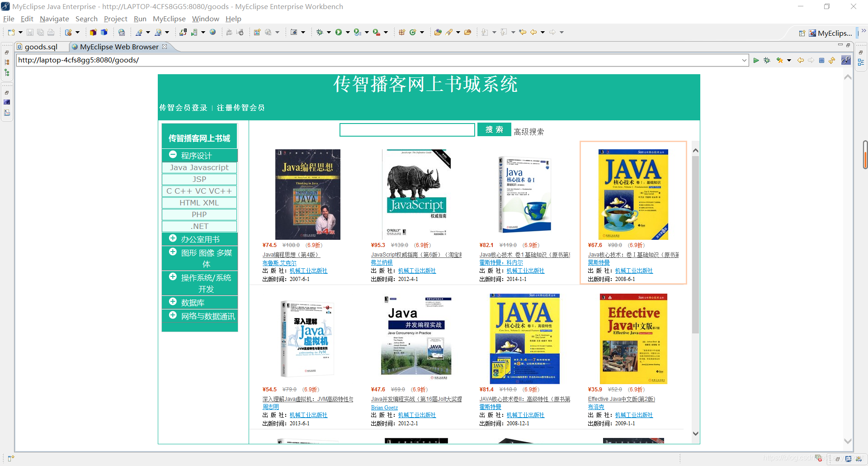Open the 注册传智会员 registration link
The height and width of the screenshot is (466, 868).
coord(240,108)
